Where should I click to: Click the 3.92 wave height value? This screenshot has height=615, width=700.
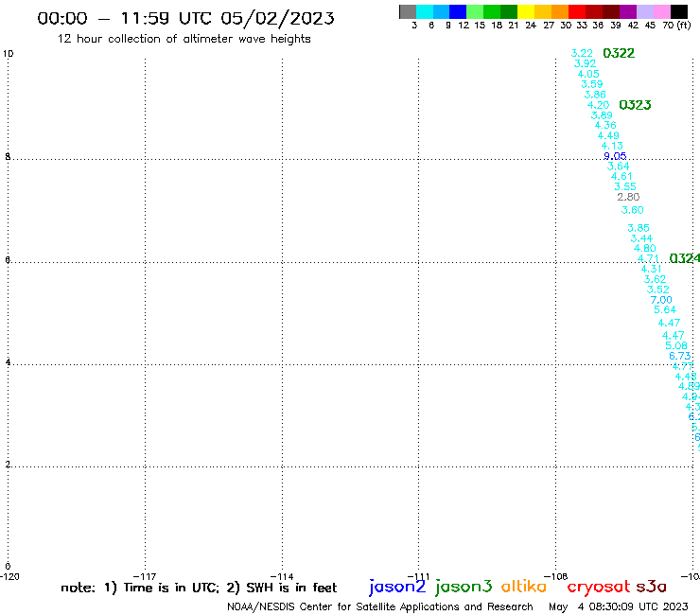(x=585, y=63)
